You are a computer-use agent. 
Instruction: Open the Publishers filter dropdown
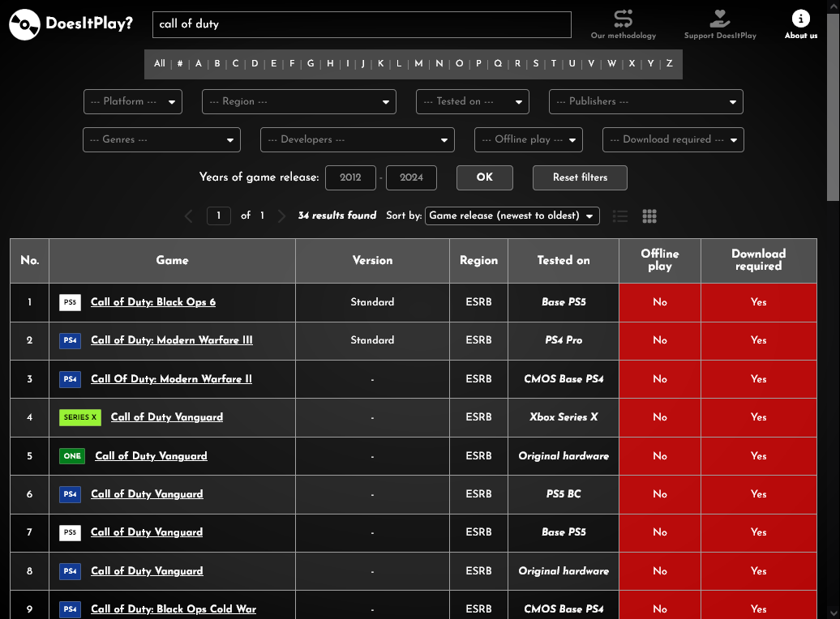646,102
